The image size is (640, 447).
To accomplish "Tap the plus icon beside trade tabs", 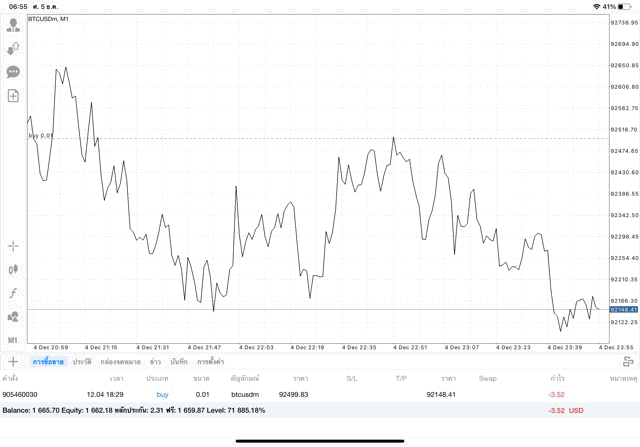I will (x=13, y=361).
